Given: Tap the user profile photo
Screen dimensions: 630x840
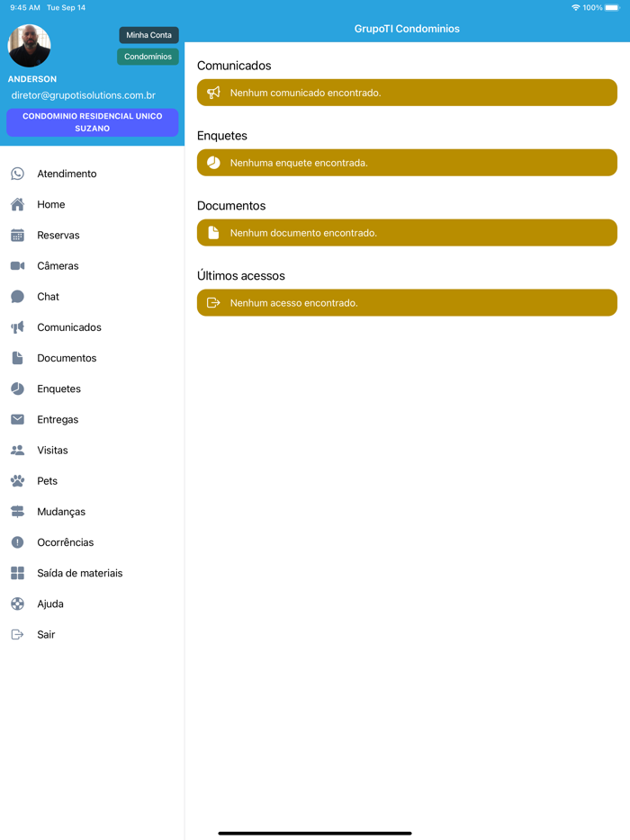Looking at the screenshot, I should (29, 46).
